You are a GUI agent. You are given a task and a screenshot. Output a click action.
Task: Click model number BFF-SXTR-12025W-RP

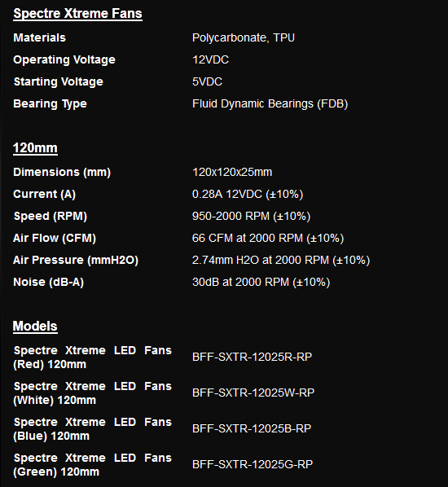(253, 393)
